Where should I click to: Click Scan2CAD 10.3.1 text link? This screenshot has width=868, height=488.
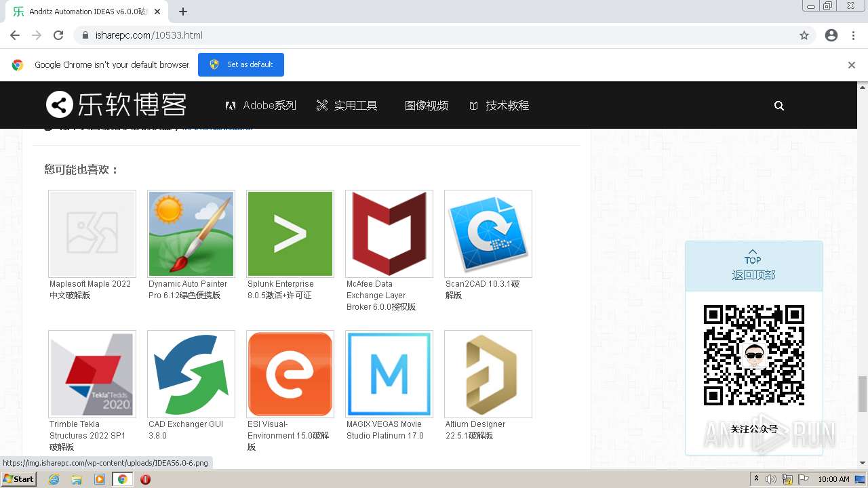point(483,289)
